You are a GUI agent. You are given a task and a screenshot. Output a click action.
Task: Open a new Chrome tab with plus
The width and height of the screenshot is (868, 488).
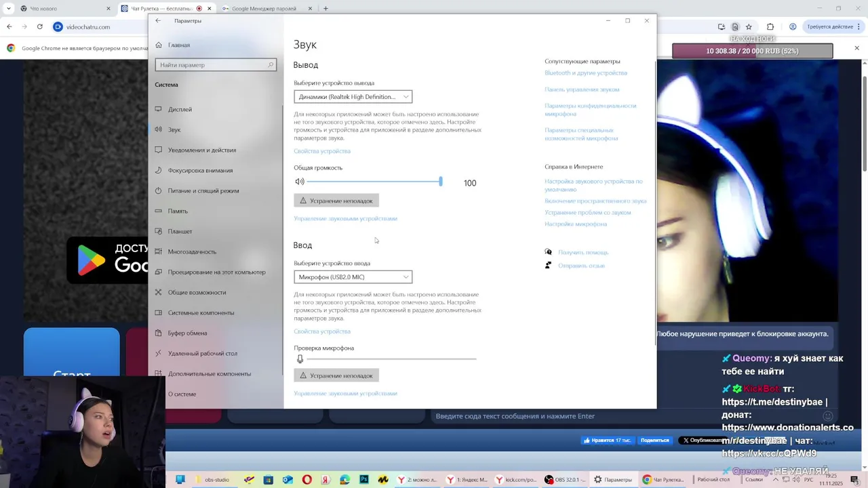tap(325, 9)
